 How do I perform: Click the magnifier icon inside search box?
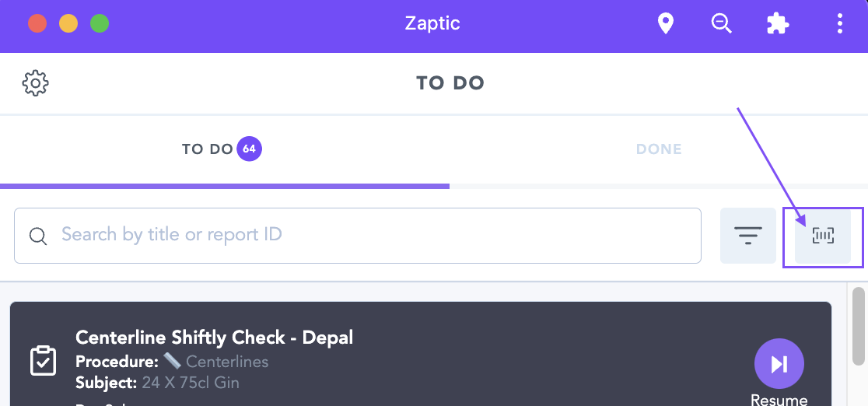coord(38,236)
